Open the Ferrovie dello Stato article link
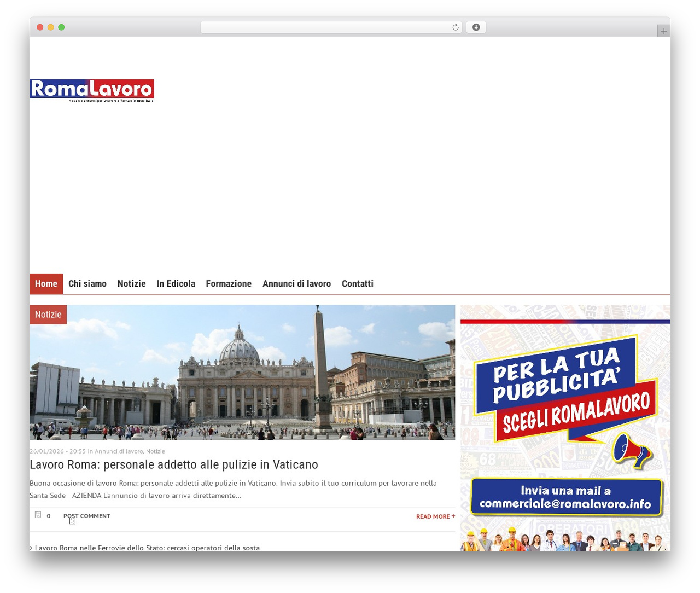Image resolution: width=700 pixels, height=593 pixels. (x=147, y=547)
